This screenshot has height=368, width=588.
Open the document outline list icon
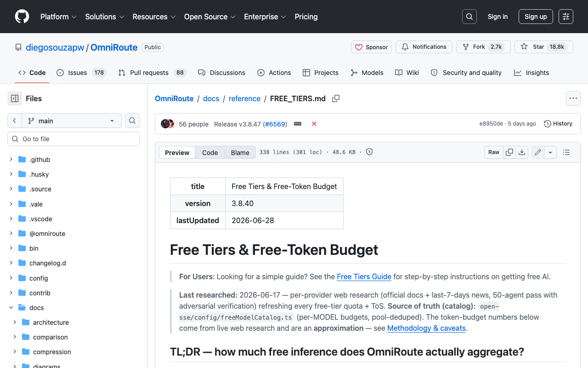coord(566,152)
